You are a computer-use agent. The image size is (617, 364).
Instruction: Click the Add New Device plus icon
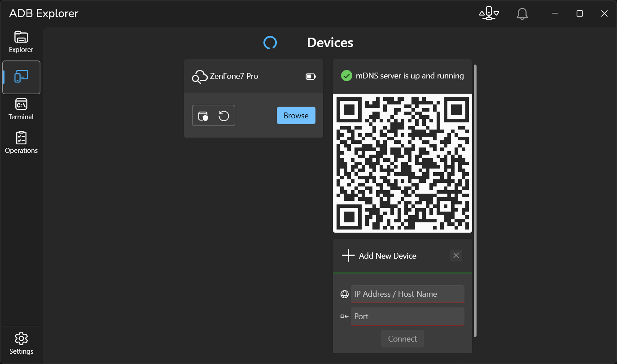tap(348, 256)
